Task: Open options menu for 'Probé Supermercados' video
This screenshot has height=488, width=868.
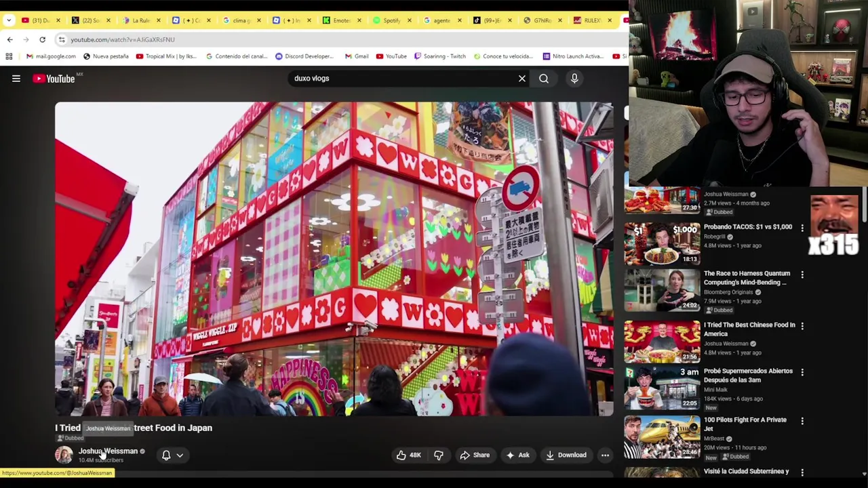Action: tap(802, 372)
